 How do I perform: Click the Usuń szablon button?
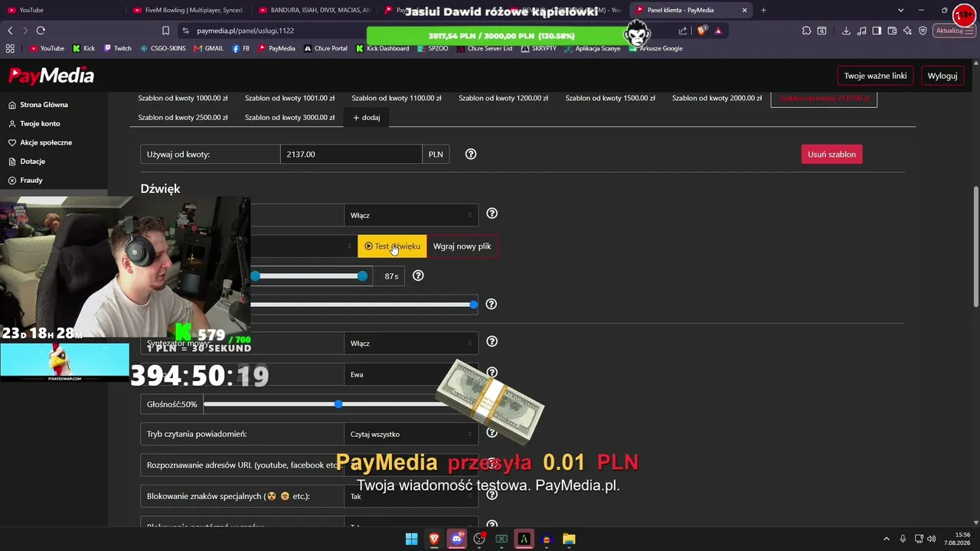831,154
